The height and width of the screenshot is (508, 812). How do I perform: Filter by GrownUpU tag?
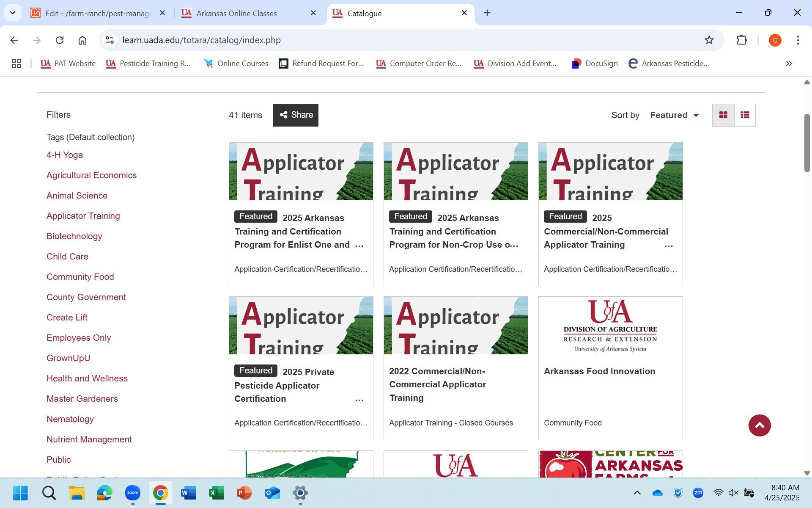pyautogui.click(x=69, y=358)
